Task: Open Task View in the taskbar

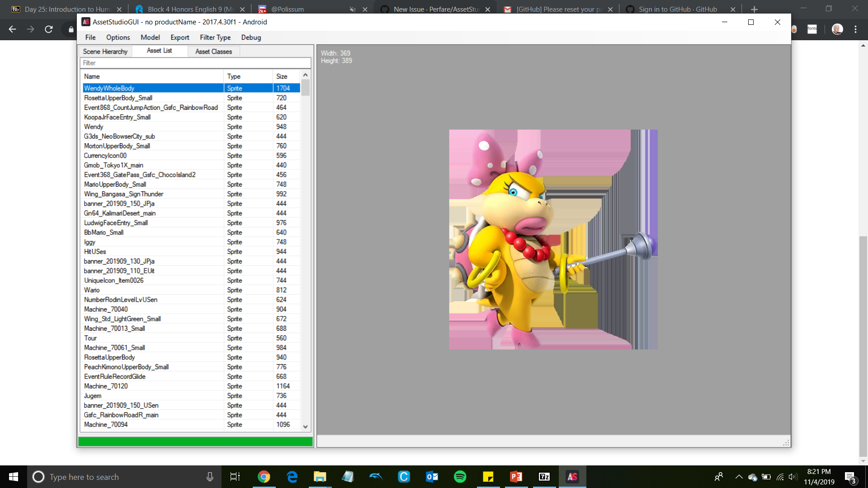Action: click(235, 477)
